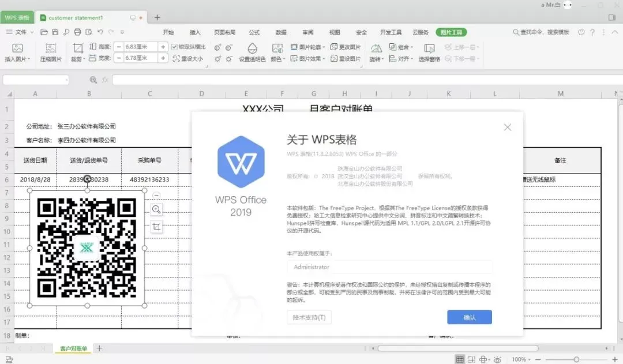Toggle reading mode crosshair in status bar
Image resolution: width=623 pixels, height=364 pixels.
pos(483,359)
